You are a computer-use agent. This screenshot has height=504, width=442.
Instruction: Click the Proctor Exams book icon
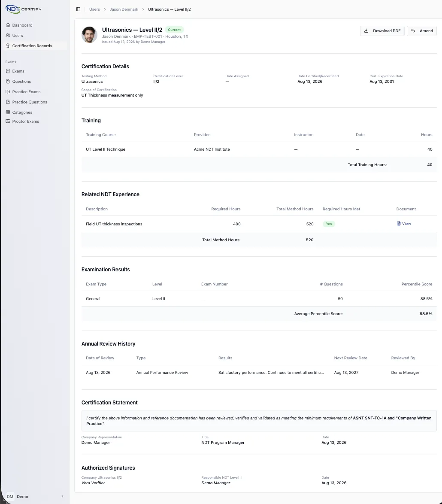(8, 121)
